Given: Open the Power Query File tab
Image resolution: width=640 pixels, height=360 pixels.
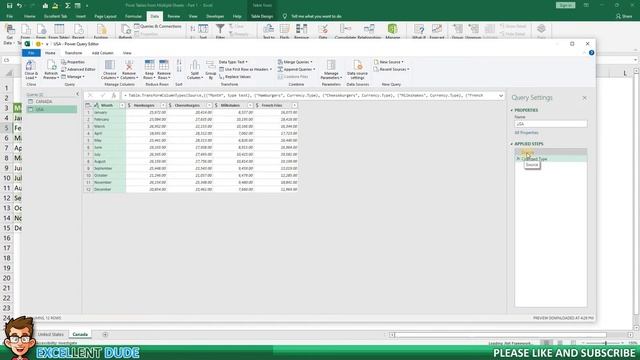Looking at the screenshot, I should point(31,53).
